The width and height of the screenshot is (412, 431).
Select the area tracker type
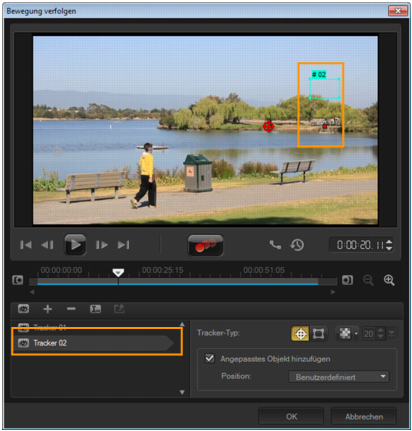(318, 334)
